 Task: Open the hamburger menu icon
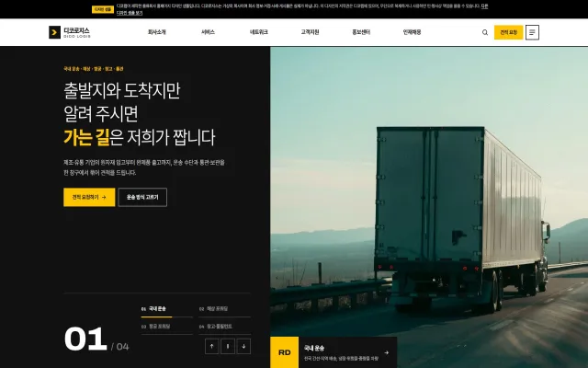coord(532,32)
